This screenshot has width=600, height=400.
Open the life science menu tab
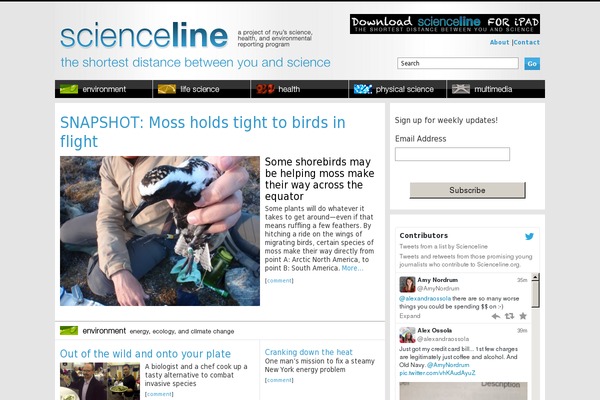click(202, 89)
